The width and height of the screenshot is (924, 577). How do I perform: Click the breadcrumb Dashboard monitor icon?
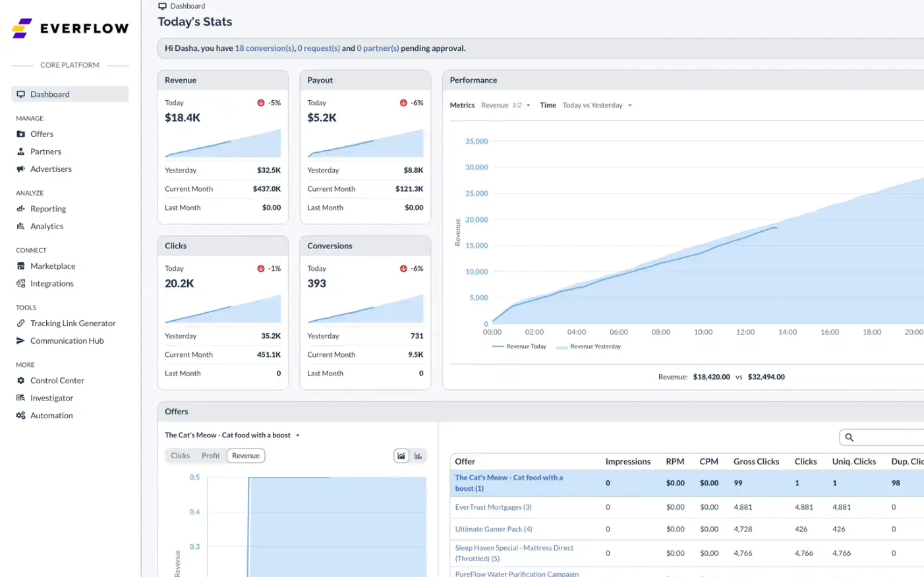(162, 6)
